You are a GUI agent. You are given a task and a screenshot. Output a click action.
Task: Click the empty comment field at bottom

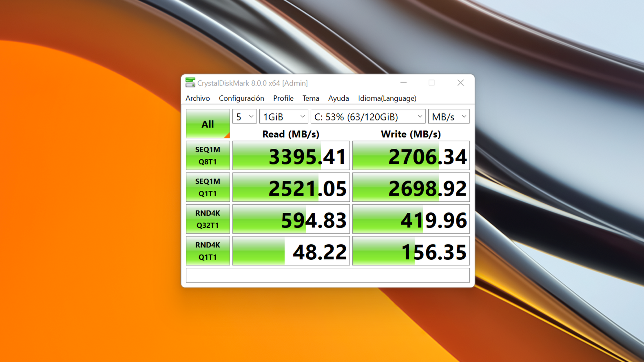click(328, 275)
